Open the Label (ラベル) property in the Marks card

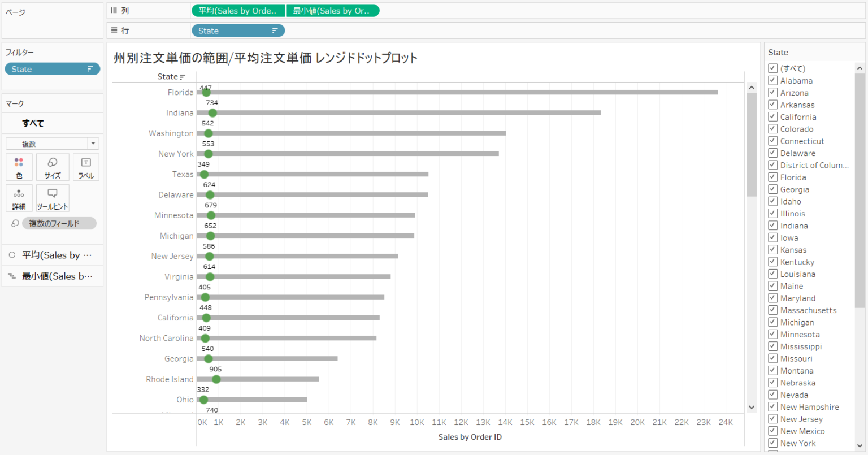pyautogui.click(x=86, y=167)
